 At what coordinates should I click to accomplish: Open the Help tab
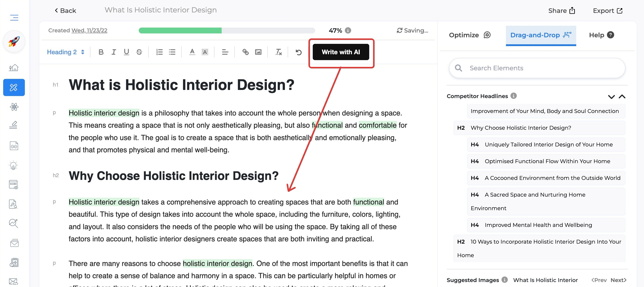601,35
